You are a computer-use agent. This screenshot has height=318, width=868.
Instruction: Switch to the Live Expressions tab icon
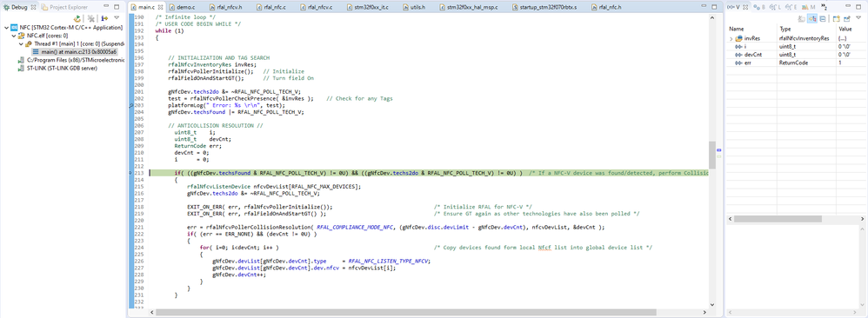775,7
